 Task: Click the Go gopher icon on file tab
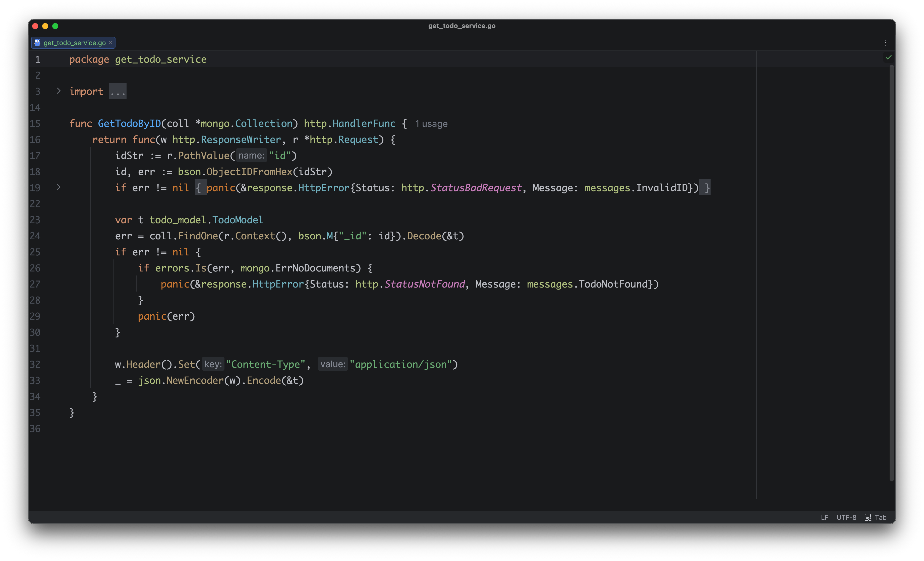pos(37,43)
